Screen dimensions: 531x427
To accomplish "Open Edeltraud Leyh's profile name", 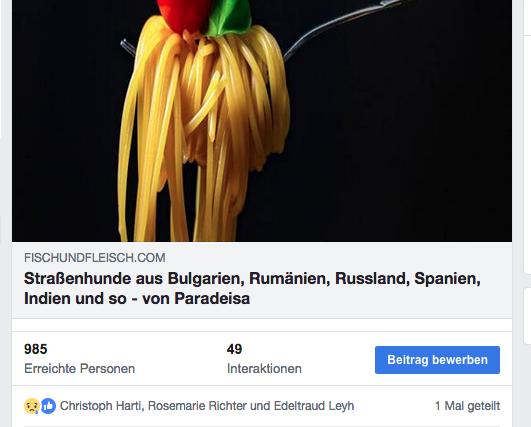I will [x=314, y=406].
